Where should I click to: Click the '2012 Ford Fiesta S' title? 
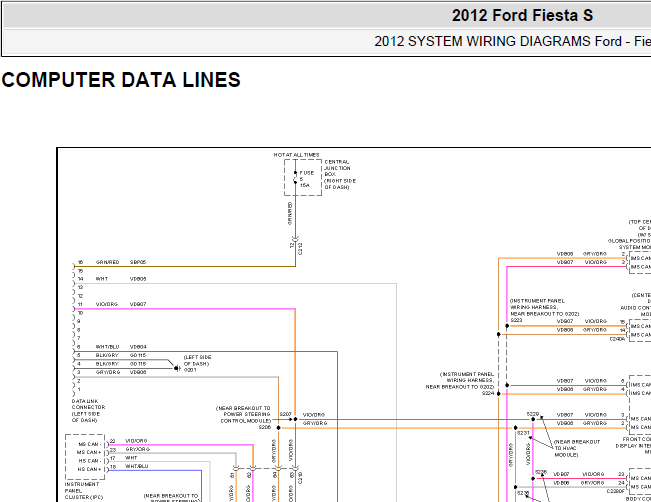click(x=522, y=16)
